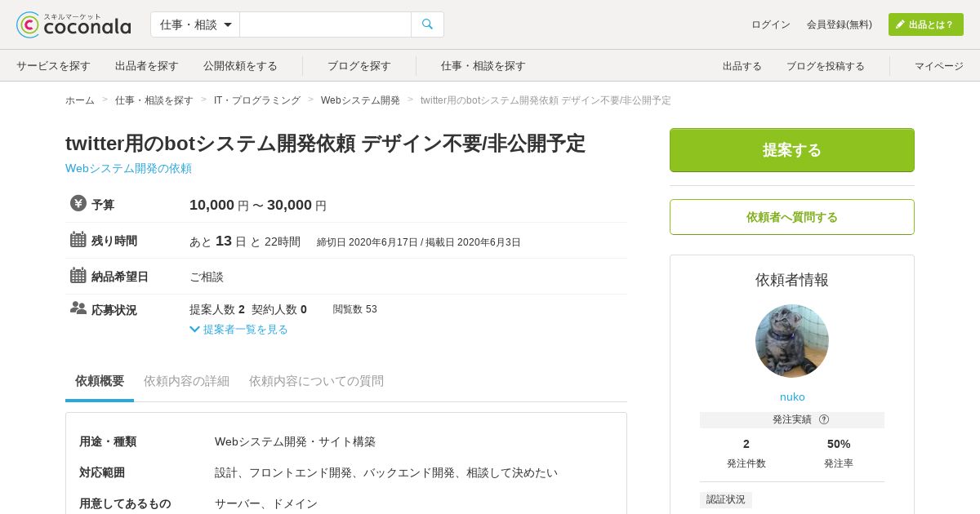The image size is (980, 514).
Task: Click the question mark icon next to 発注実績
Action: [824, 419]
